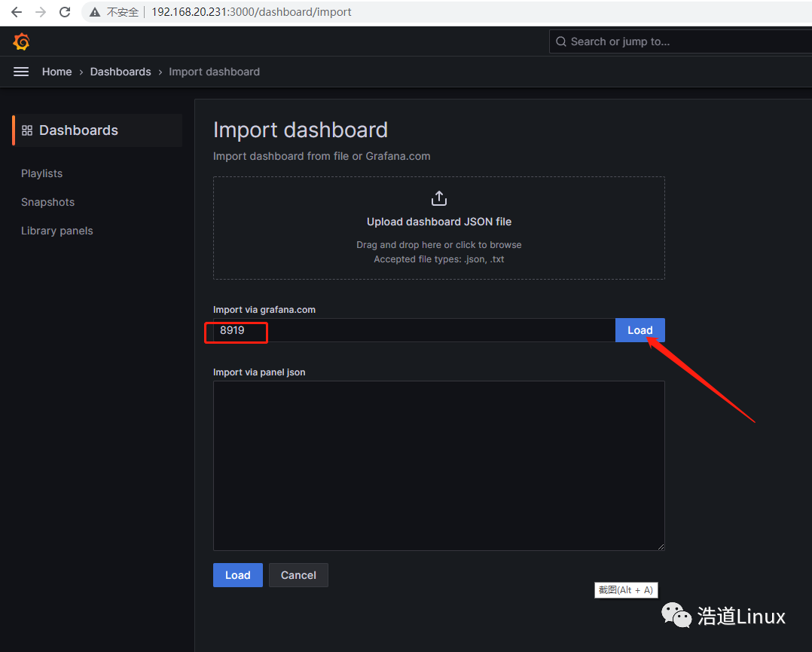Viewport: 812px width, 652px height.
Task: Click the not-secure warning icon in the address bar
Action: click(95, 12)
